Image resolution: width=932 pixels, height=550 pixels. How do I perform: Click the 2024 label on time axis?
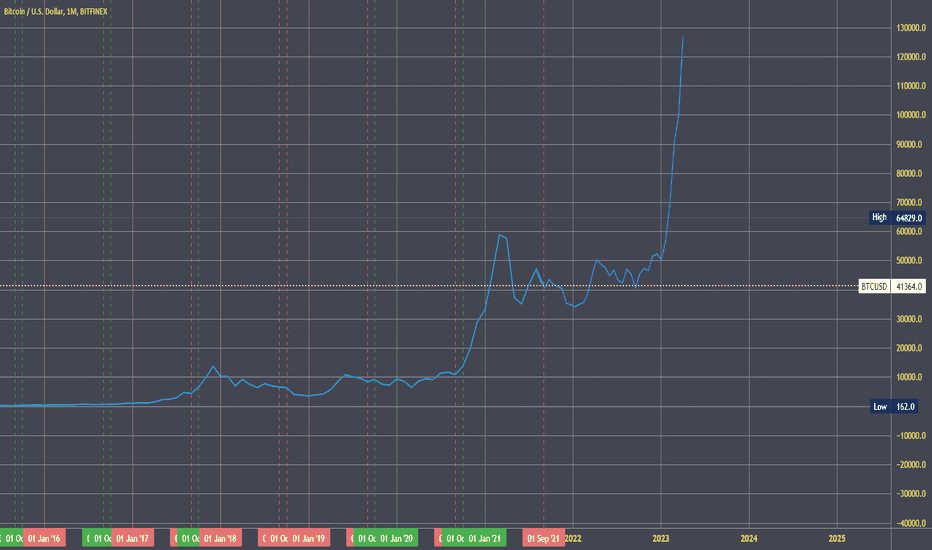point(749,539)
